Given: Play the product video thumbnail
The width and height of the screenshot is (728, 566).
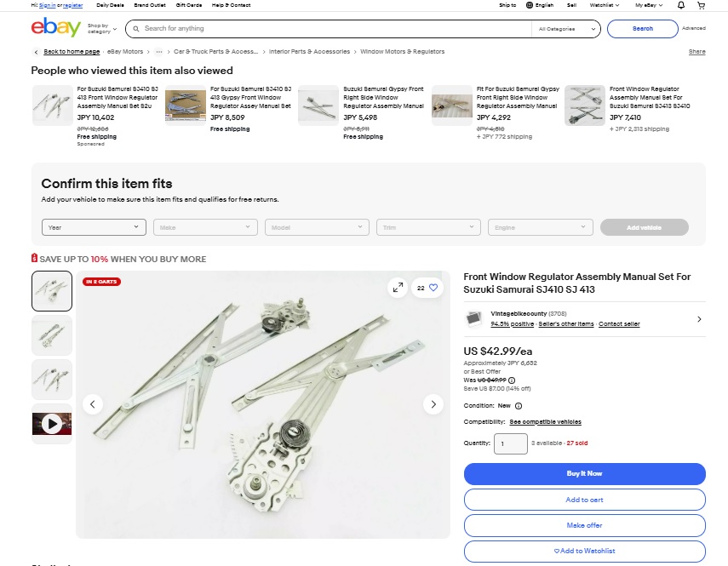Looking at the screenshot, I should (x=52, y=424).
